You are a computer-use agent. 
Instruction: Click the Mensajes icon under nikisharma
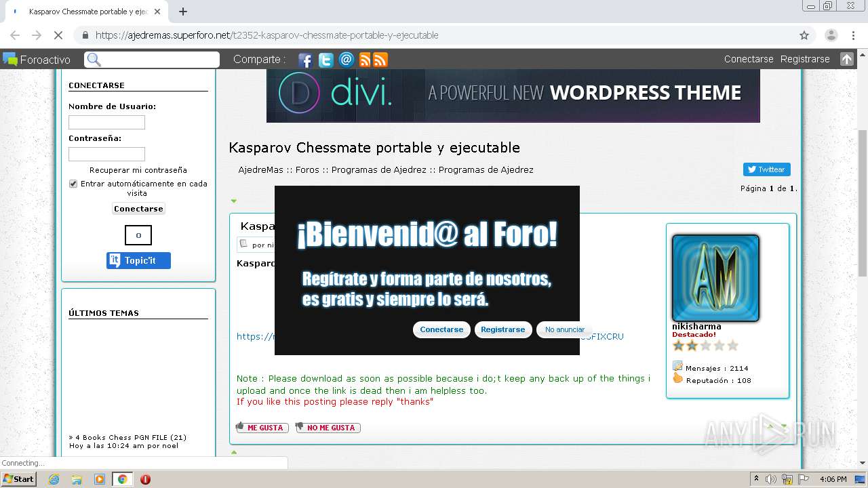click(x=677, y=366)
